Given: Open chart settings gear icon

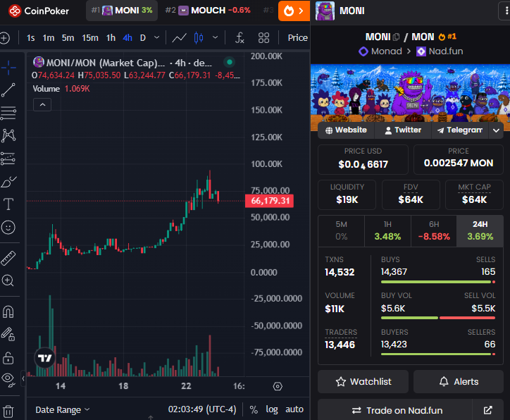Looking at the screenshot, I should pos(278,386).
